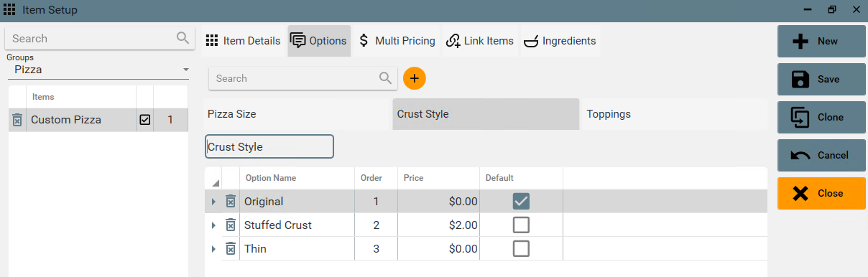Check the Default box for Thin

[x=521, y=249]
